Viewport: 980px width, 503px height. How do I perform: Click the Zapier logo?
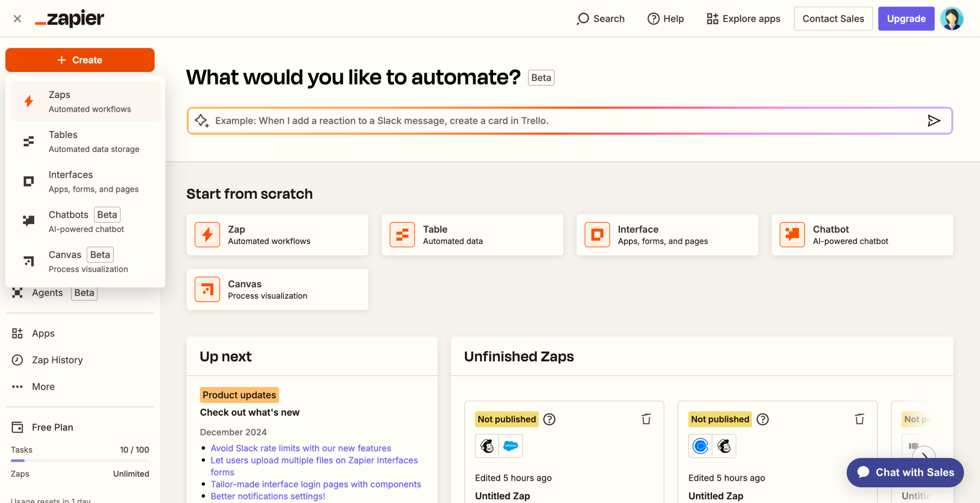tap(70, 18)
